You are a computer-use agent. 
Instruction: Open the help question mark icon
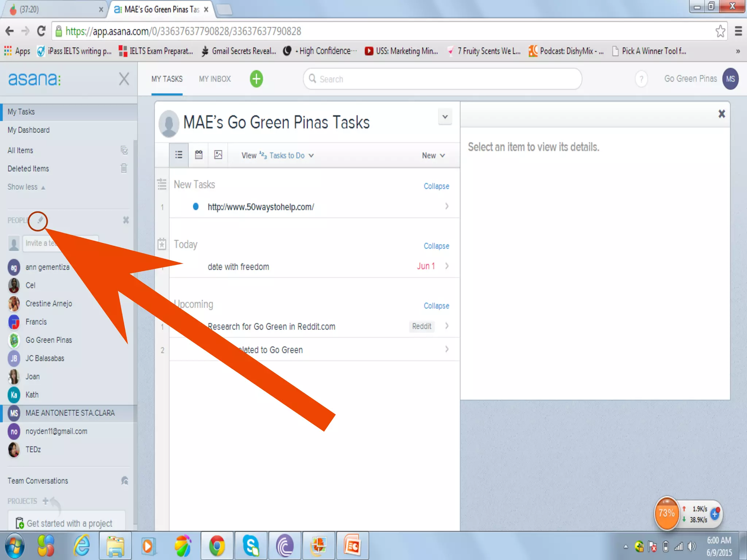click(x=641, y=79)
